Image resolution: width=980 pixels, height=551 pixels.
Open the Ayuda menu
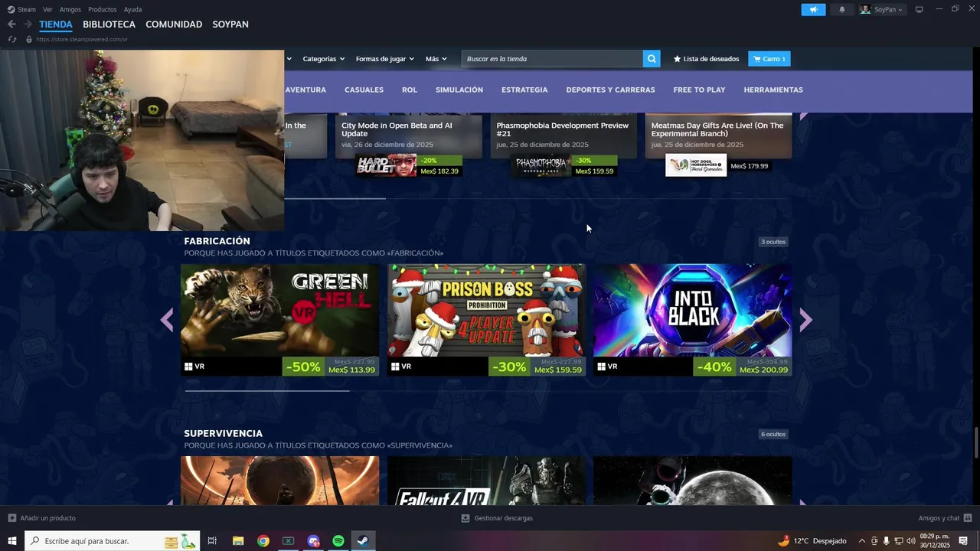(x=133, y=9)
